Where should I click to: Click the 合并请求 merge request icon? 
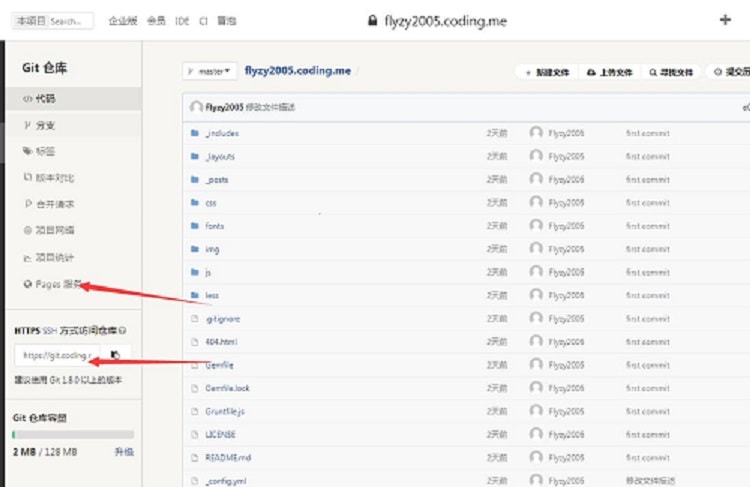point(28,204)
